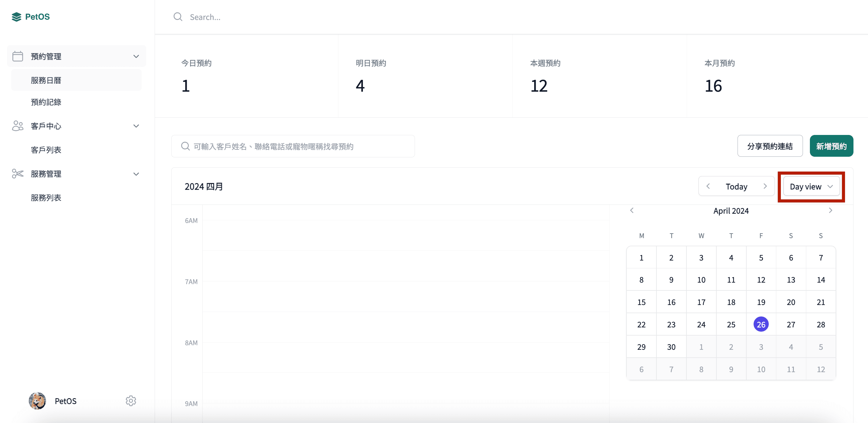Click the 分享預約連結 button

pos(770,146)
